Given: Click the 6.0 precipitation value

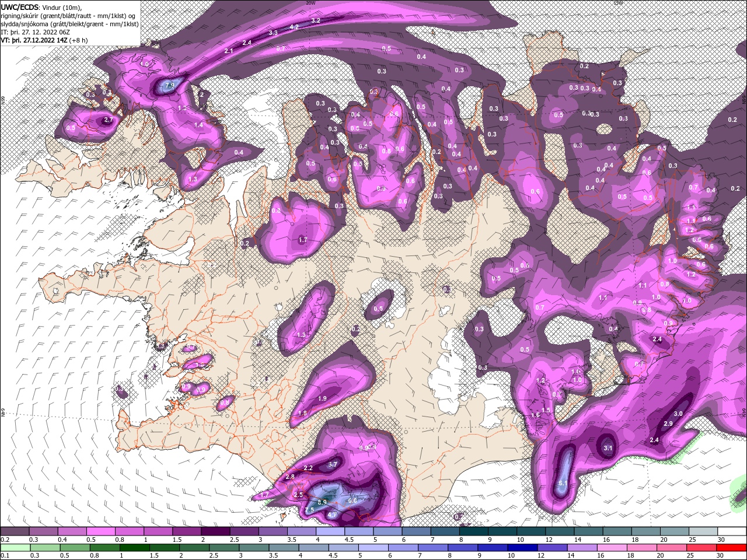Looking at the screenshot, I should [x=352, y=501].
